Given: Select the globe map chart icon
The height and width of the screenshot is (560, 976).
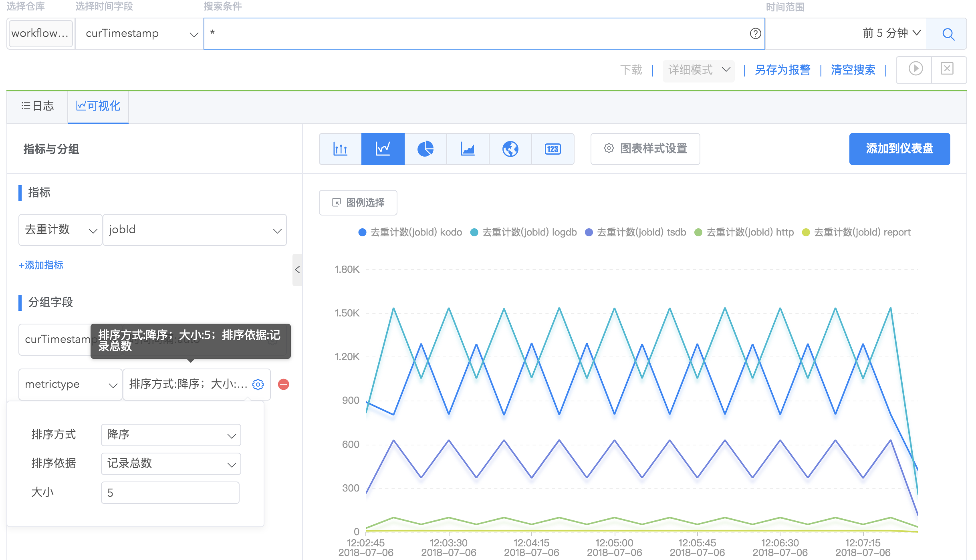Looking at the screenshot, I should 510,149.
